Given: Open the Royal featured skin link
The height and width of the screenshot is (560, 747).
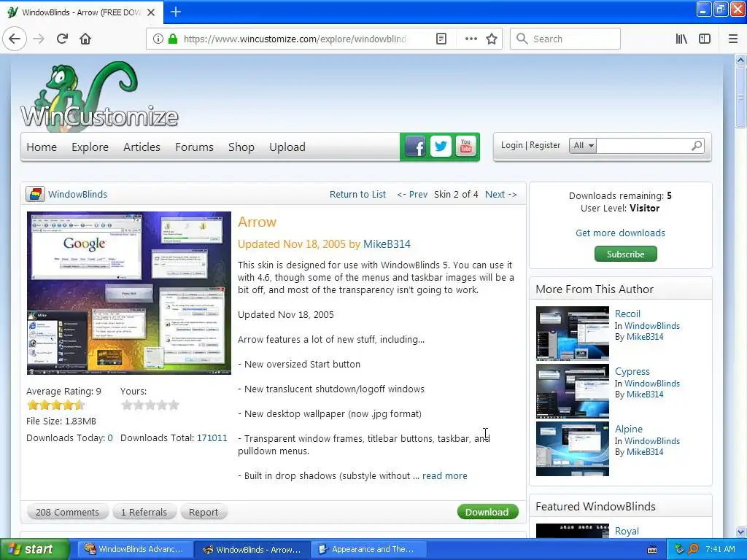Looking at the screenshot, I should (x=627, y=531).
